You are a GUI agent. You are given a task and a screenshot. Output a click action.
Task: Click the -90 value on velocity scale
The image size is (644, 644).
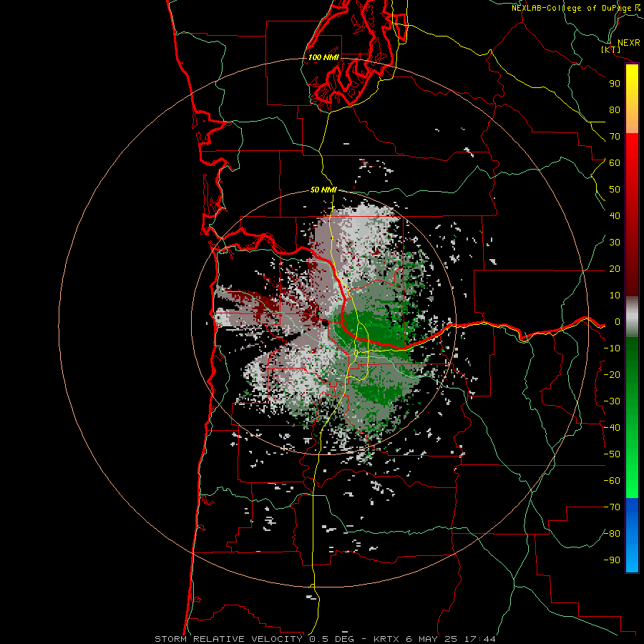[612, 560]
